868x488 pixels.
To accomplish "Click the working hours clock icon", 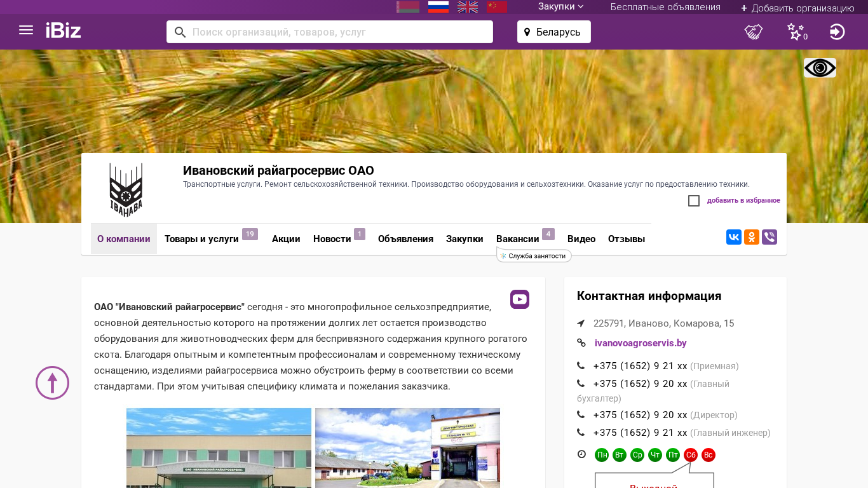I will (x=581, y=454).
